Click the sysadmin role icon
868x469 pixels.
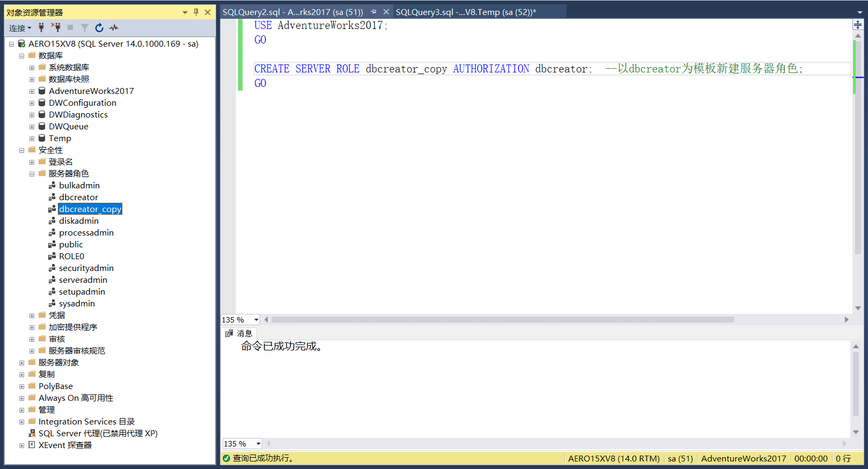(52, 303)
